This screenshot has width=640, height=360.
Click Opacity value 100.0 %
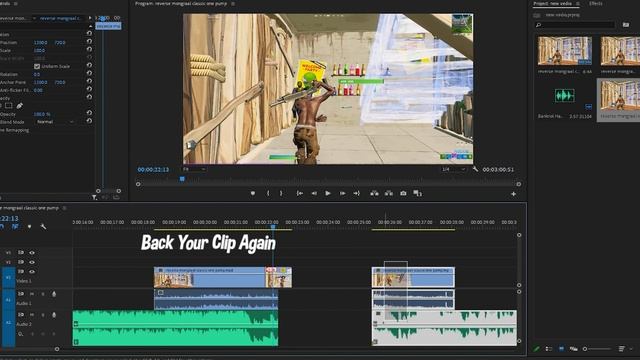(42, 114)
